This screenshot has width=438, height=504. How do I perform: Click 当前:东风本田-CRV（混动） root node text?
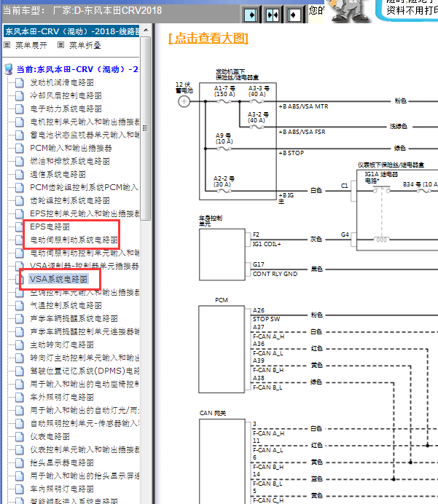tap(77, 69)
